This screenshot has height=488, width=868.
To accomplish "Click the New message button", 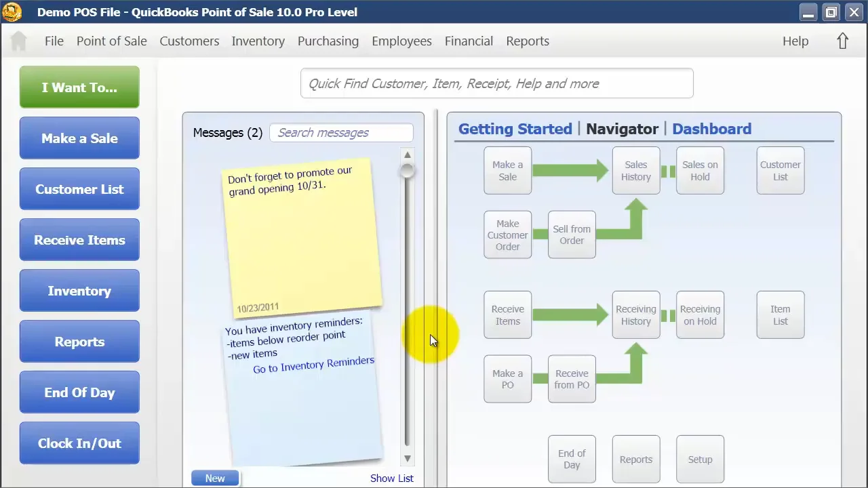I will point(215,479).
